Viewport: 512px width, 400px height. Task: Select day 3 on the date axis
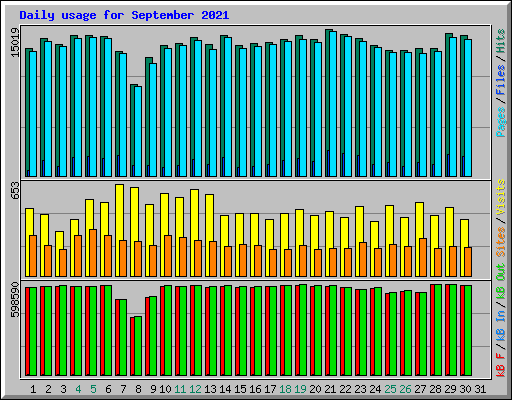(x=63, y=389)
